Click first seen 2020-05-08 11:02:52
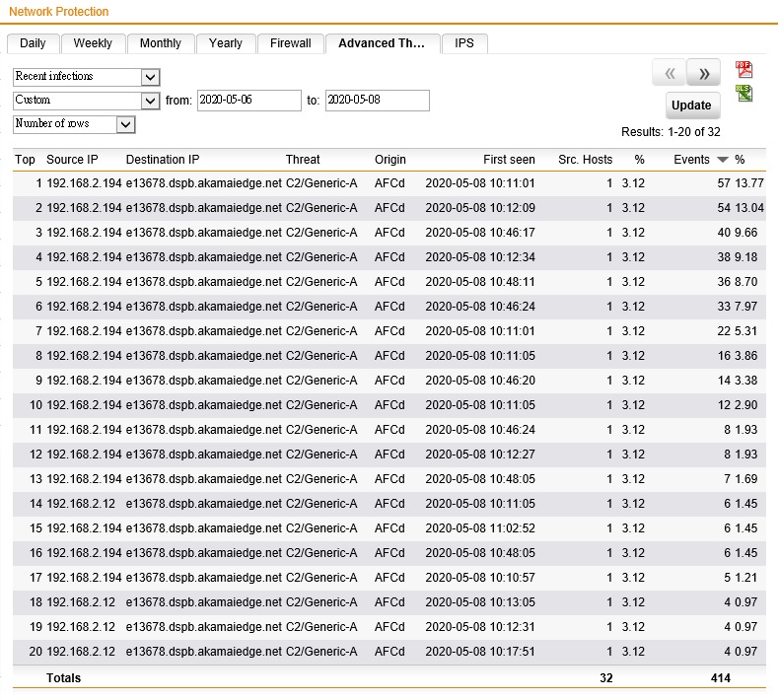778x700 pixels. [x=480, y=528]
